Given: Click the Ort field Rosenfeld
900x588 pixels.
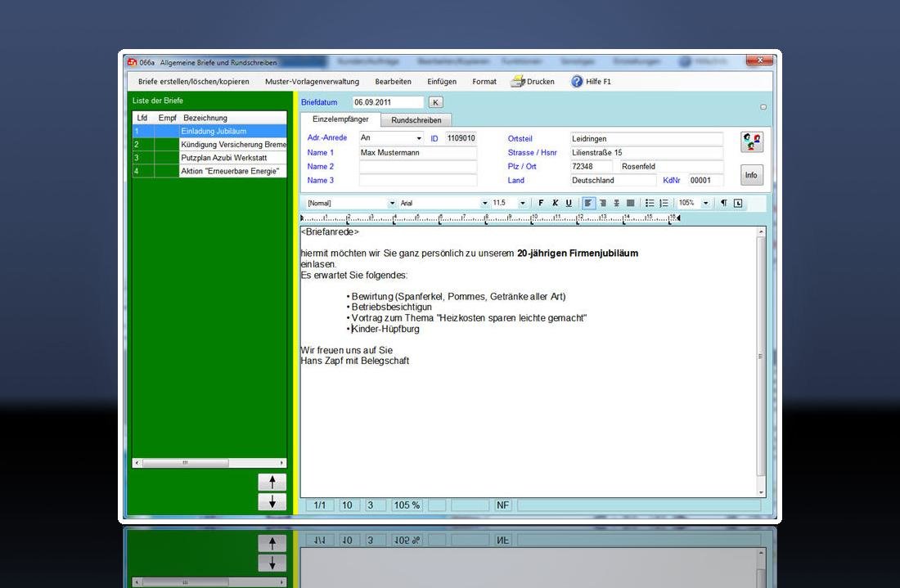Looking at the screenshot, I should (x=672, y=166).
